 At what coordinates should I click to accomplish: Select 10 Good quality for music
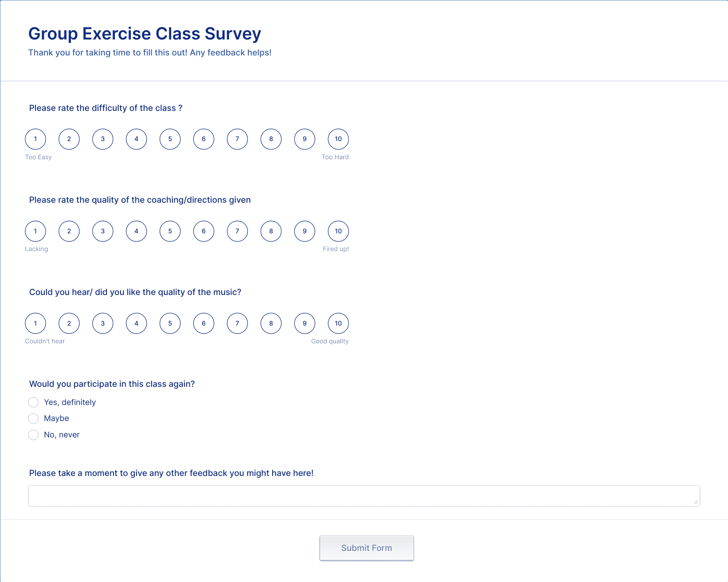(x=338, y=323)
